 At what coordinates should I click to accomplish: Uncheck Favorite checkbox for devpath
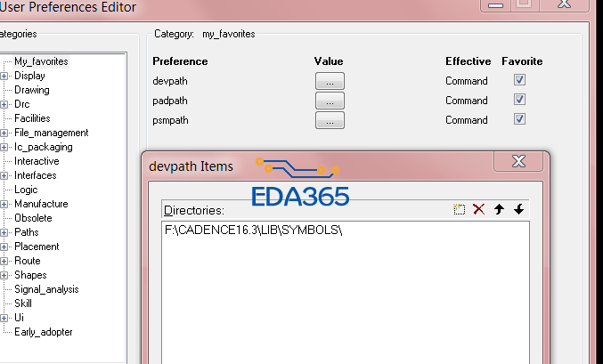519,80
